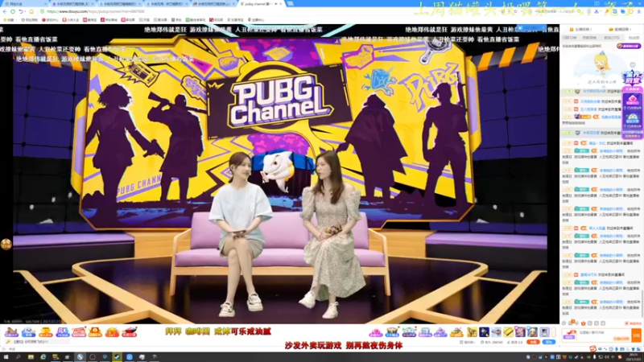Click the Sogou input method S icon
Viewport: 644px width, 362px height.
coord(593,349)
